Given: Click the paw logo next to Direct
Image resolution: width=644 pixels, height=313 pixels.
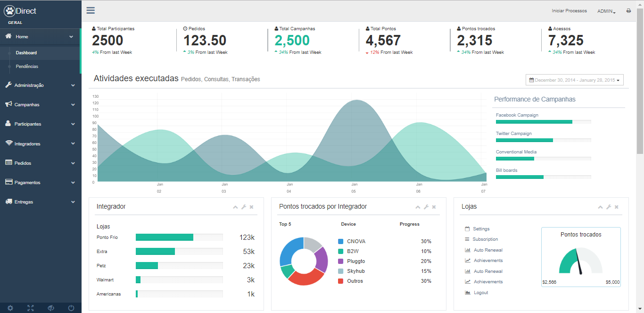Looking at the screenshot, I should pos(9,11).
